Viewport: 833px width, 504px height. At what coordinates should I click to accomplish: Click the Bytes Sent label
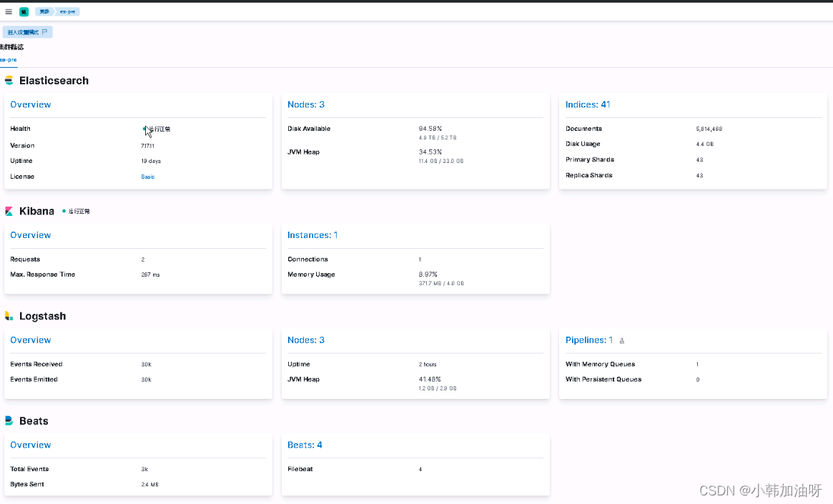(x=27, y=485)
